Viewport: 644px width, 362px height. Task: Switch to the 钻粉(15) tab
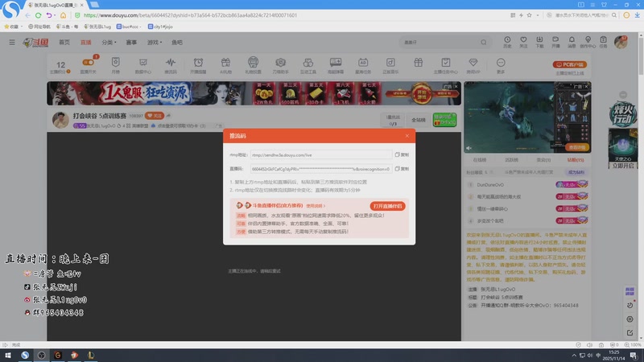(576, 159)
